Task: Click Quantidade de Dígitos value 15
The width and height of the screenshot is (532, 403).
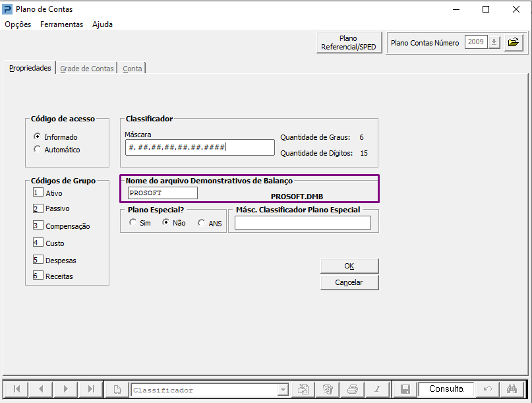Action: 364,153
